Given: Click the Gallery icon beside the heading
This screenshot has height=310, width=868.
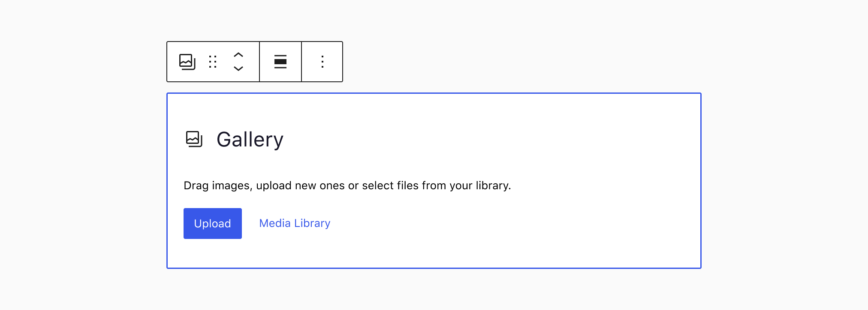Looking at the screenshot, I should coord(194,139).
